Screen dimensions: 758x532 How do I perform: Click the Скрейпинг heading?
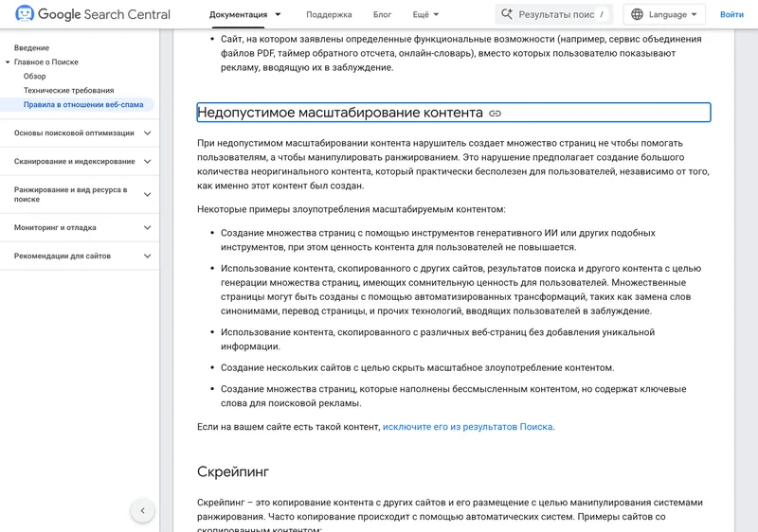(233, 471)
